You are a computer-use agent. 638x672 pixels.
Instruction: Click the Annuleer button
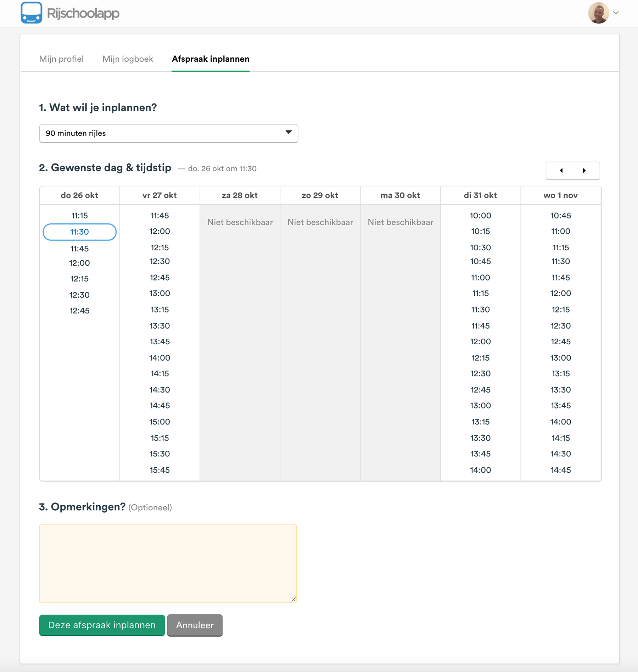point(195,625)
